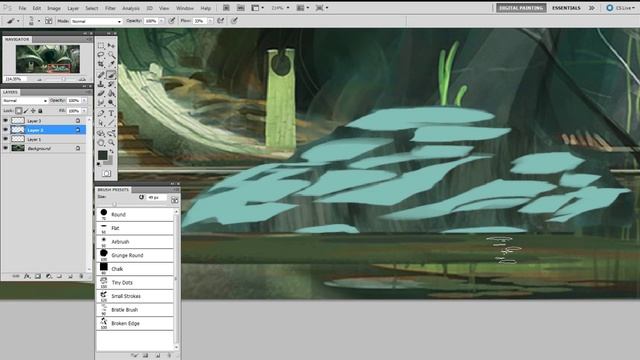Open the Brush Preset picker arrow

tap(39, 21)
